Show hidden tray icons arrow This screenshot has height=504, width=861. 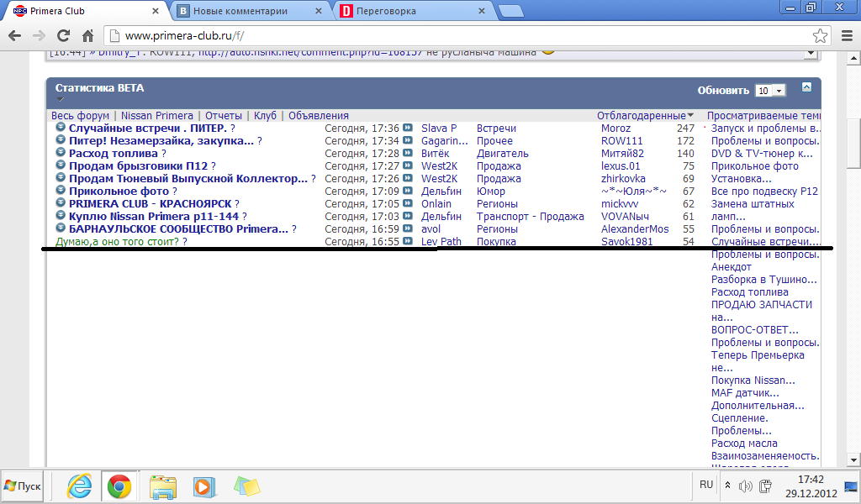pos(727,486)
